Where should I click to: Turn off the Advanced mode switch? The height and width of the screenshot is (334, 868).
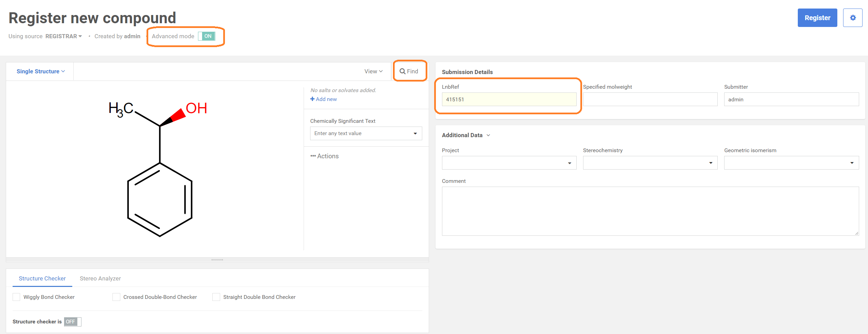pyautogui.click(x=207, y=36)
